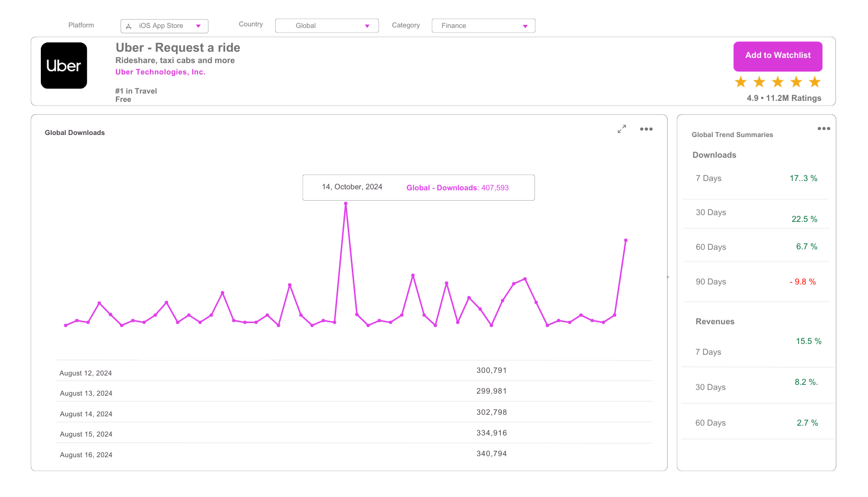This screenshot has width=868, height=497.
Task: Click the Revenues 30 Days 8.2 % value
Action: [x=806, y=382]
